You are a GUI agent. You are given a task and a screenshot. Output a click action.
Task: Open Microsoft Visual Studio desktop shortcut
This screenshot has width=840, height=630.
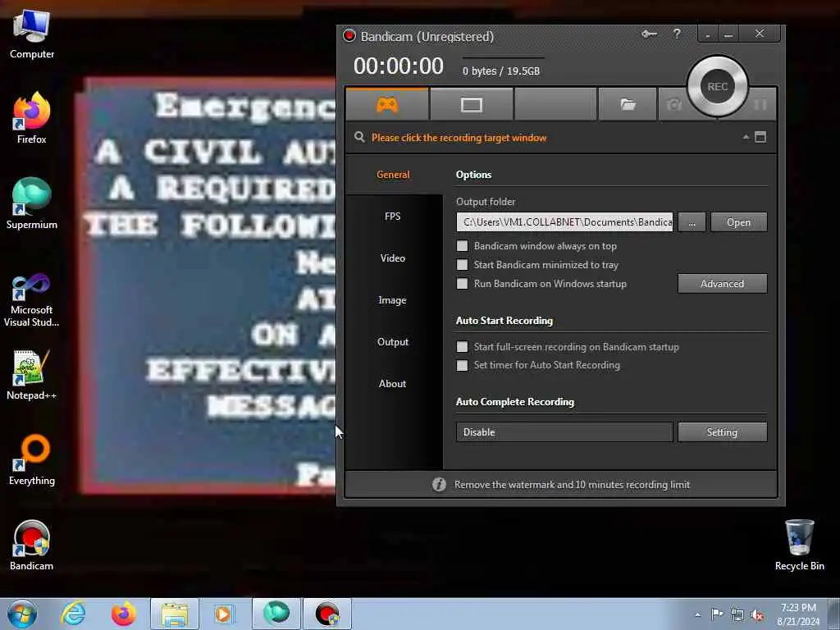(x=32, y=299)
